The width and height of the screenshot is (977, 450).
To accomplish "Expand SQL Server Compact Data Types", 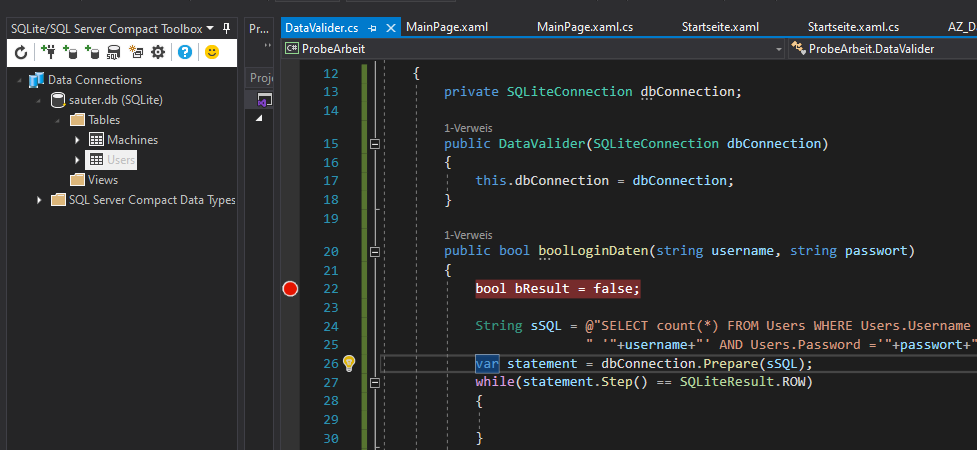I will point(39,200).
